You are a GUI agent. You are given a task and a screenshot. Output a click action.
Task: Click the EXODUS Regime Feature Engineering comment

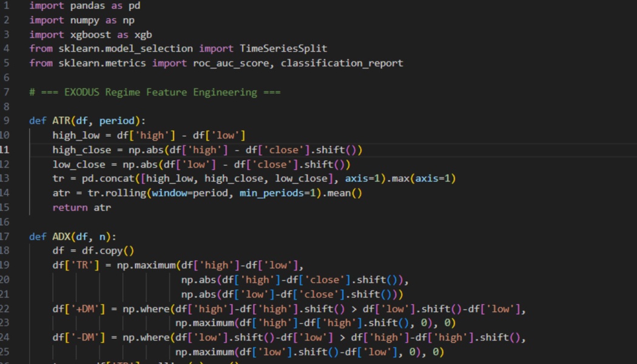pos(155,92)
